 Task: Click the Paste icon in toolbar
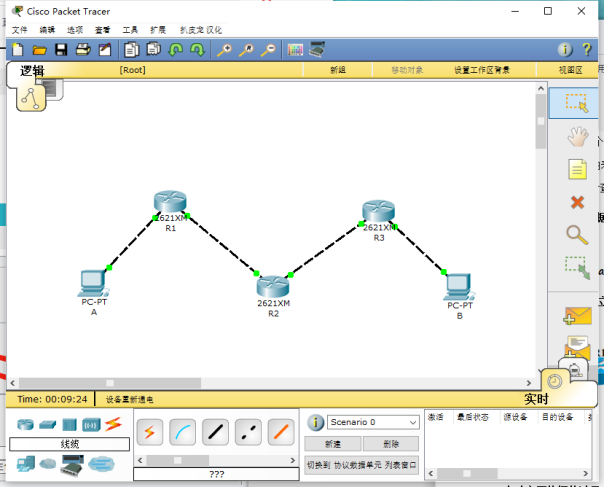[154, 49]
